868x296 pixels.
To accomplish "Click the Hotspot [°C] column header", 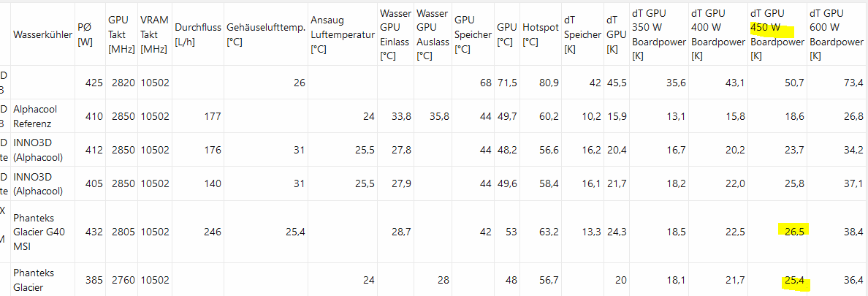I will pos(541,34).
